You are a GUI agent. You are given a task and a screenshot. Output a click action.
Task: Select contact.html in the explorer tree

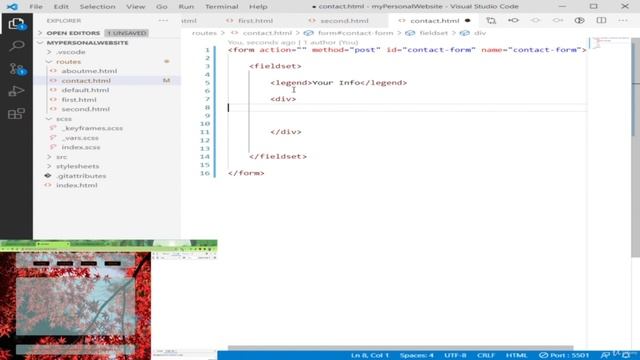tap(86, 80)
